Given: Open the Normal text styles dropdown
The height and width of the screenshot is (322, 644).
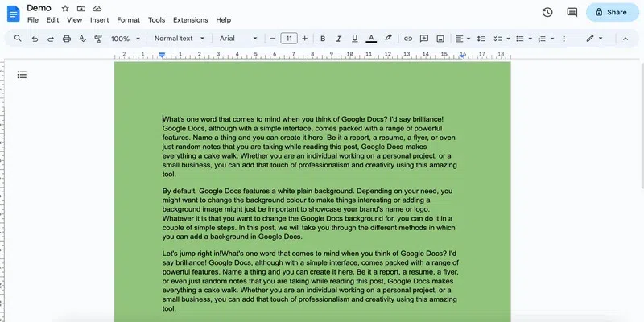Looking at the screenshot, I should [179, 38].
